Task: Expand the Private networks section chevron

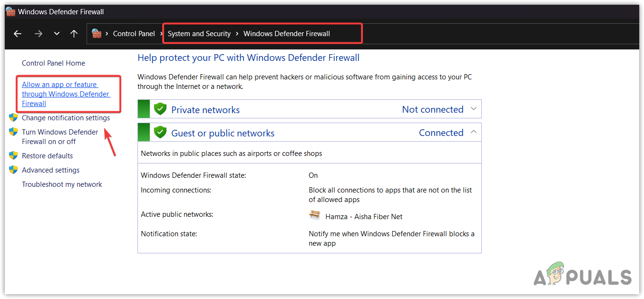Action: [x=473, y=109]
